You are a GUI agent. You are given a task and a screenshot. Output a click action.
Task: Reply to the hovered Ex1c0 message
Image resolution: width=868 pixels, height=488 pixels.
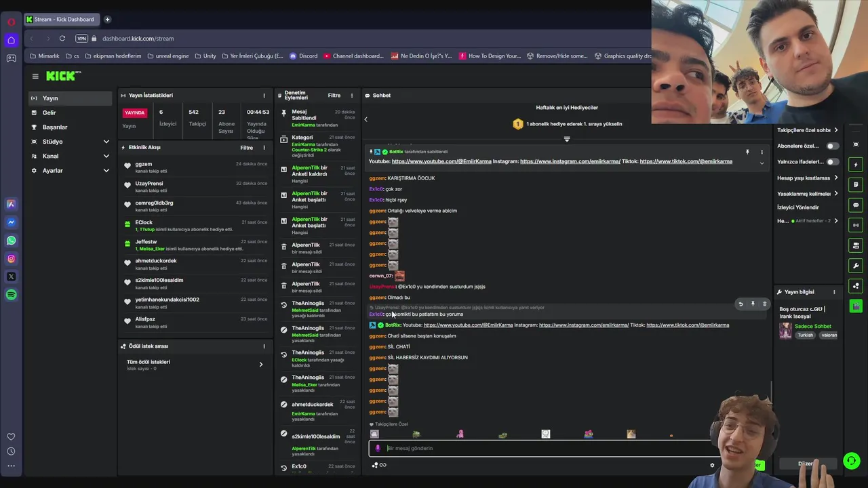click(741, 304)
